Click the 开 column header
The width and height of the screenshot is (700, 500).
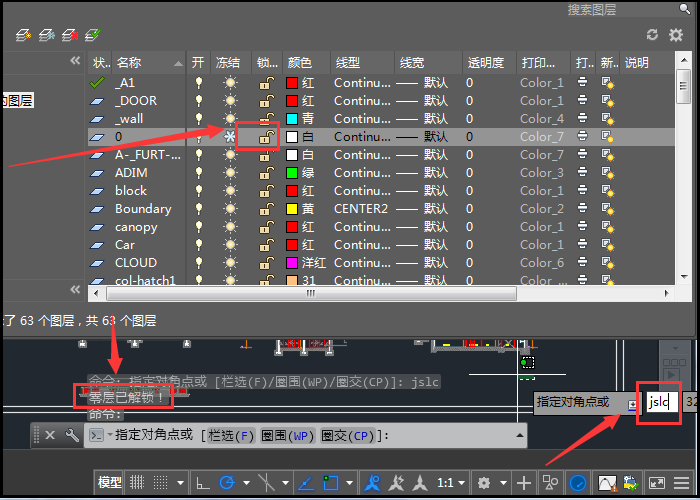198,63
